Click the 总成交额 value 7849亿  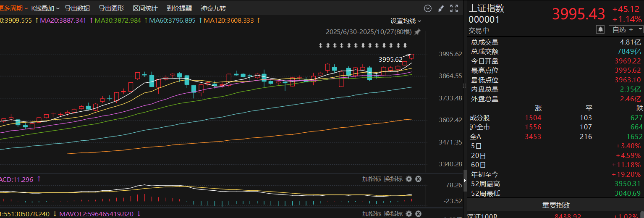click(629, 52)
